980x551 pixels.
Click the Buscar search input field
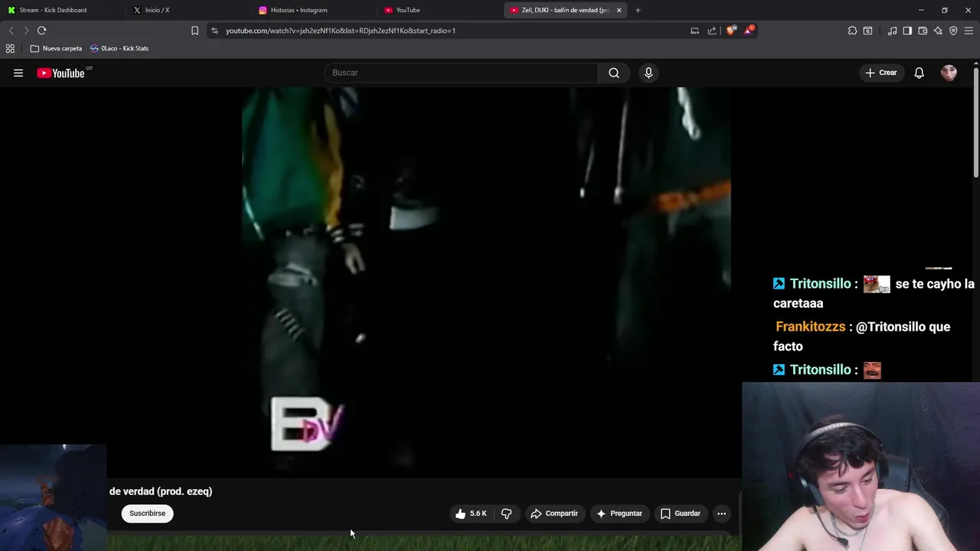click(x=461, y=73)
